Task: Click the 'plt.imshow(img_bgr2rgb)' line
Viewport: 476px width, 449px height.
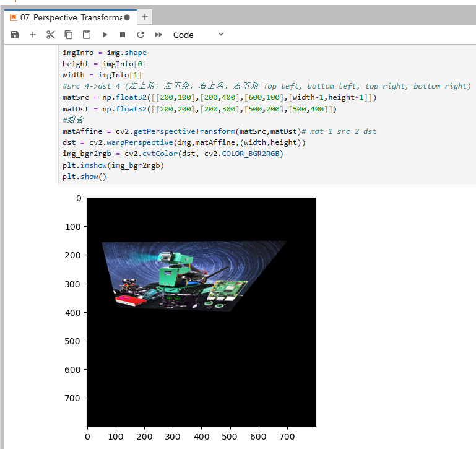Action: 113,165
